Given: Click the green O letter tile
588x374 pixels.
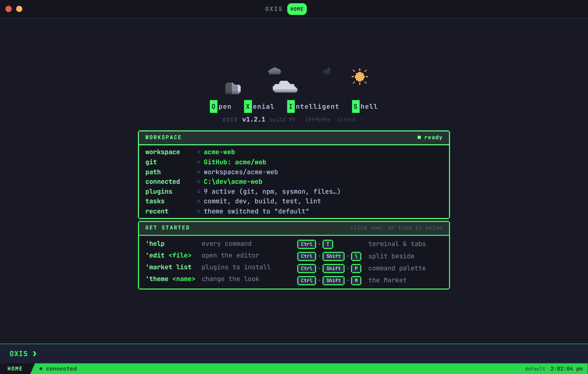Looking at the screenshot, I should coord(213,107).
